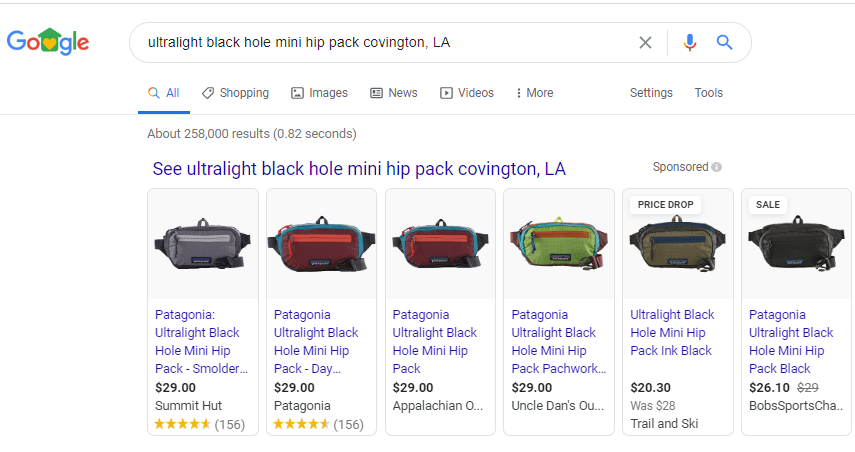
Task: Open the 'Pack Ink Black' product link
Action: pos(672,333)
